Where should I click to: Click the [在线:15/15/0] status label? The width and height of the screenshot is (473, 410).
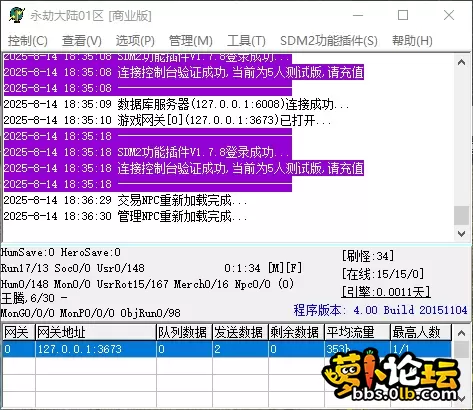point(383,274)
